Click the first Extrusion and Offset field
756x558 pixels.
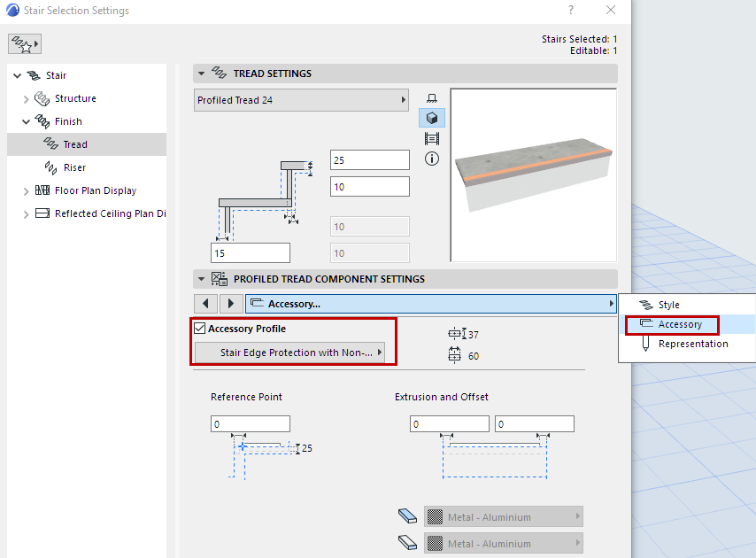click(x=450, y=424)
